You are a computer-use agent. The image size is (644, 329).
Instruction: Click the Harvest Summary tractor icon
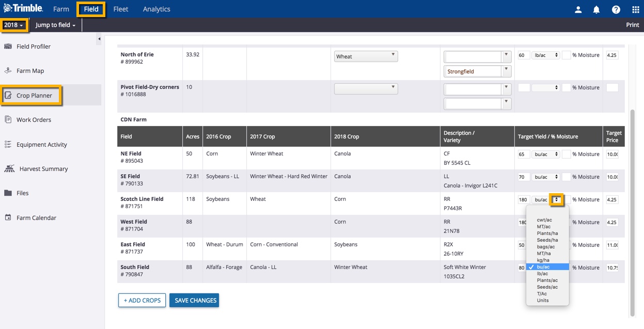pos(9,169)
